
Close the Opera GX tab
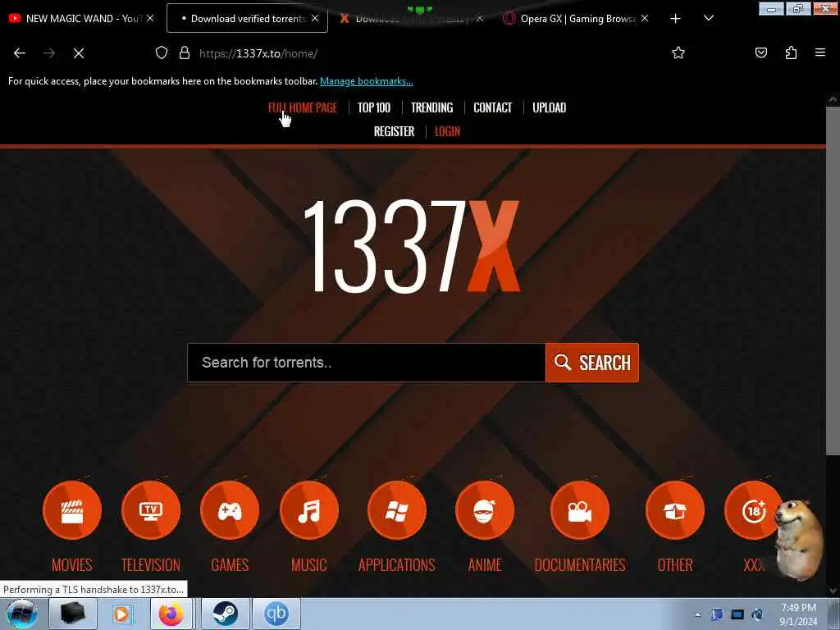645,18
